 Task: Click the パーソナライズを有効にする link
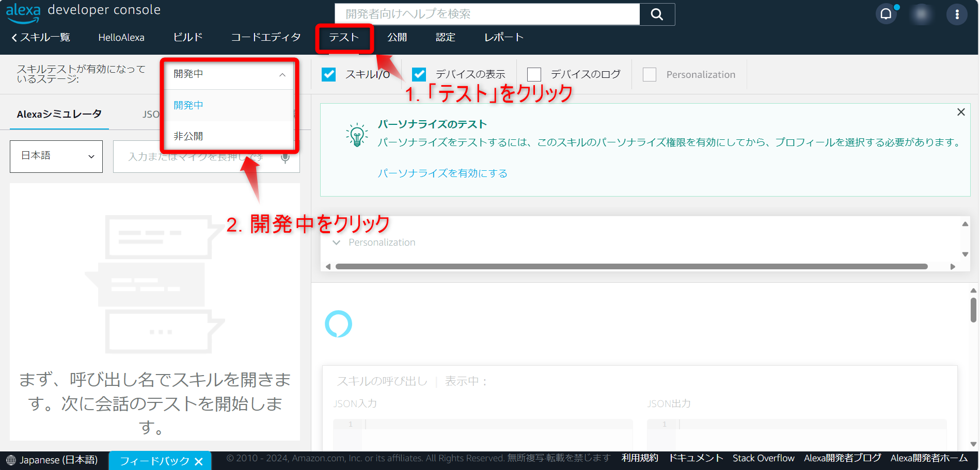coord(442,173)
